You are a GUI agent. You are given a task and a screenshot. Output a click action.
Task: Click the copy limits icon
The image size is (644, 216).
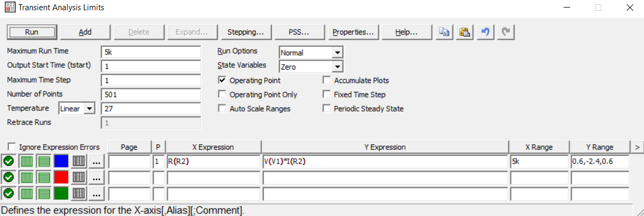coord(444,32)
